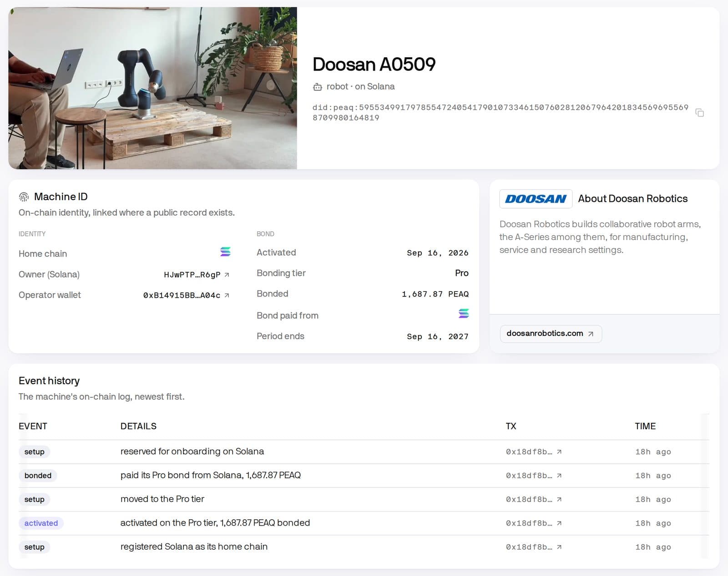Click the 'Doosan A0509' title
Viewport: 728px width, 576px height.
[374, 64]
